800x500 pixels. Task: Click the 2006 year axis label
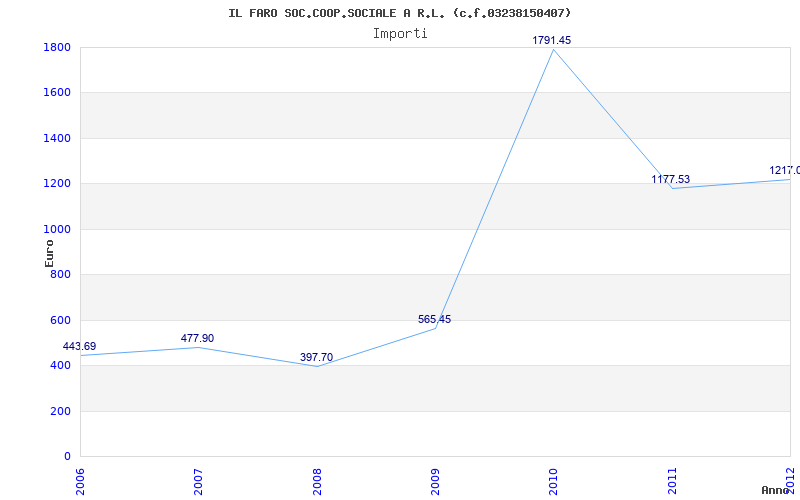click(81, 482)
